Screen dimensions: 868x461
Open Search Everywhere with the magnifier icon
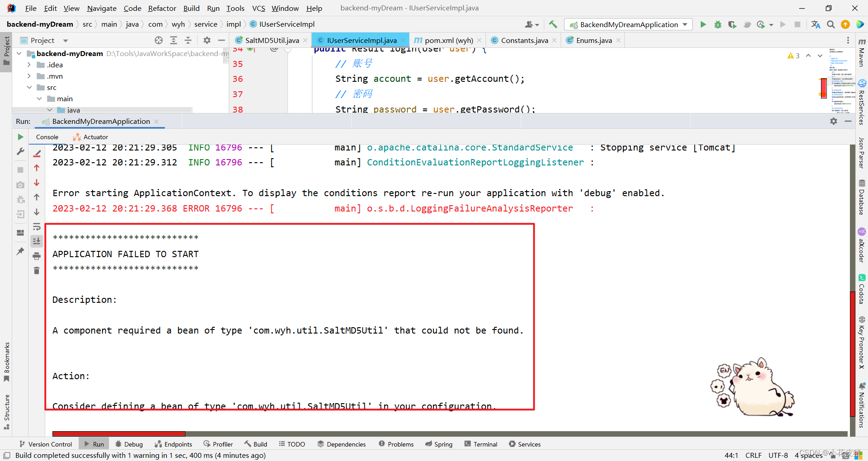point(830,24)
